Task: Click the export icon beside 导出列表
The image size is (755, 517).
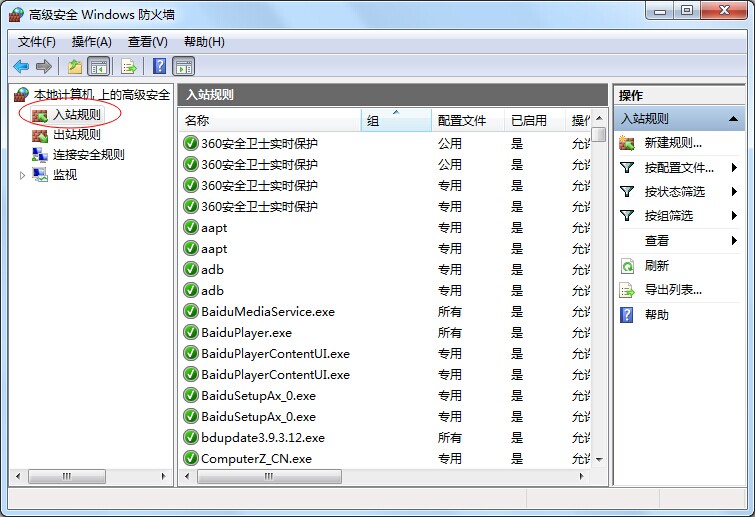Action: click(x=627, y=290)
